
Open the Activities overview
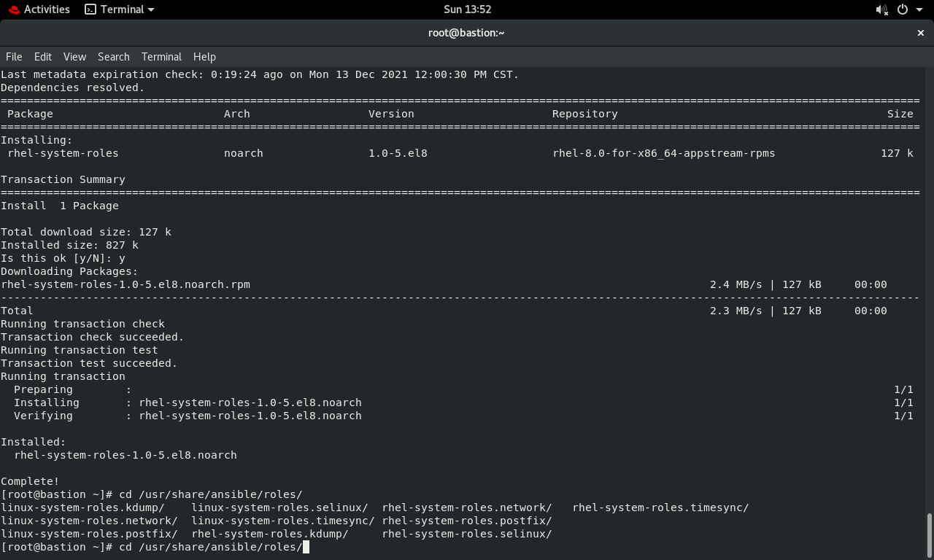pyautogui.click(x=47, y=9)
